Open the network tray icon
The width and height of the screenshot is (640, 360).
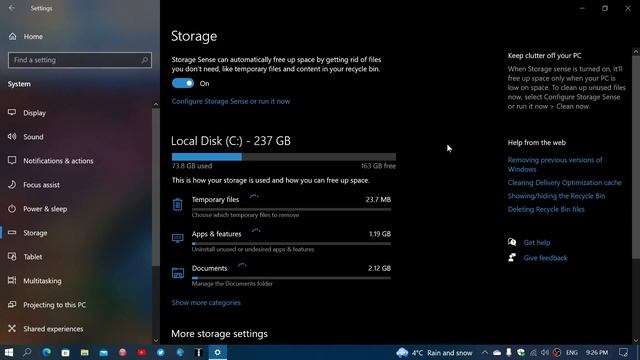533,352
